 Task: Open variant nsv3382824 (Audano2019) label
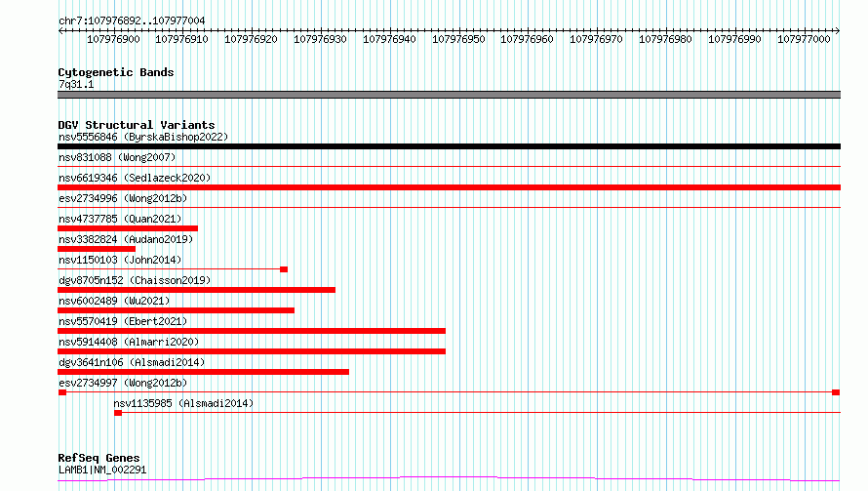[126, 239]
